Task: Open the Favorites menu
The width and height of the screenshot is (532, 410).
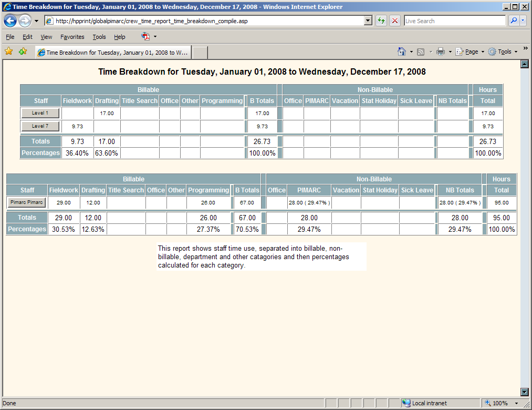Action: 72,37
